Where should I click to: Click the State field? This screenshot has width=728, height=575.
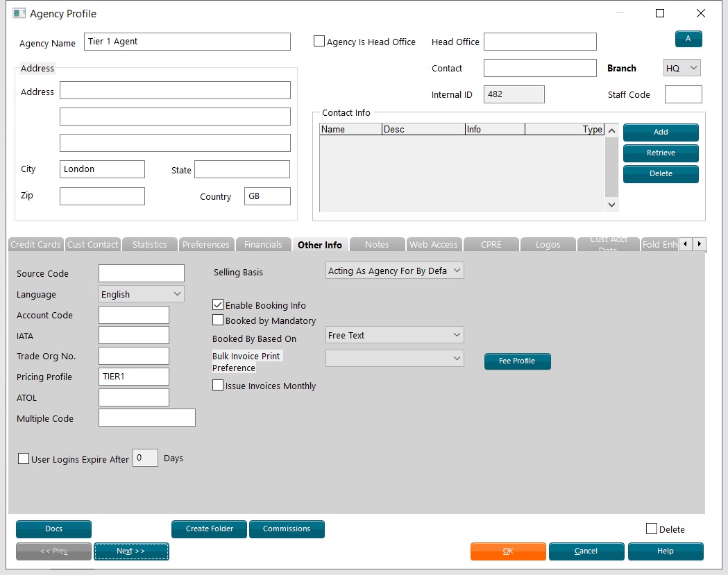coord(242,169)
